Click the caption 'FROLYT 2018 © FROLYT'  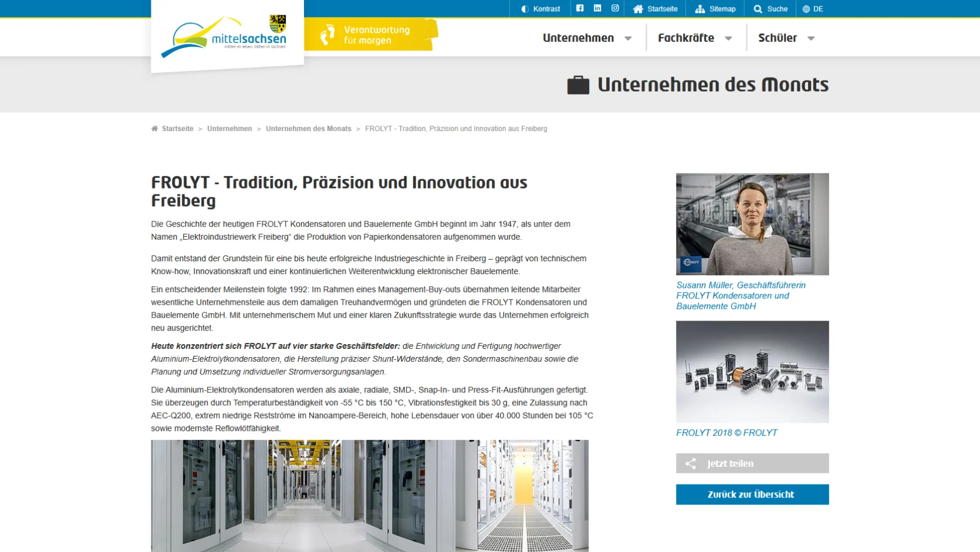(x=726, y=433)
